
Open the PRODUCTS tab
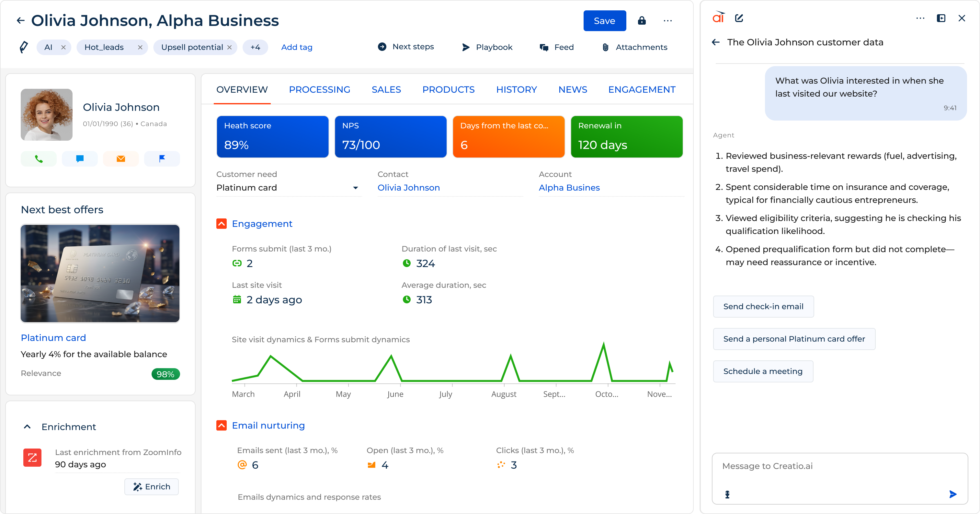448,89
